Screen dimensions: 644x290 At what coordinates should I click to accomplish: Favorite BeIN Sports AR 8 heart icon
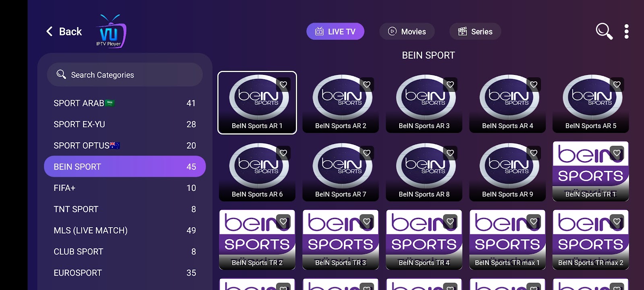pos(450,153)
